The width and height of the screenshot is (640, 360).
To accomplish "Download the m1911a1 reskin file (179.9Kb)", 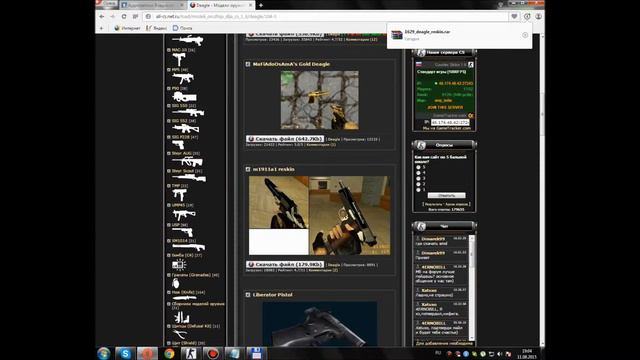I will pos(285,264).
